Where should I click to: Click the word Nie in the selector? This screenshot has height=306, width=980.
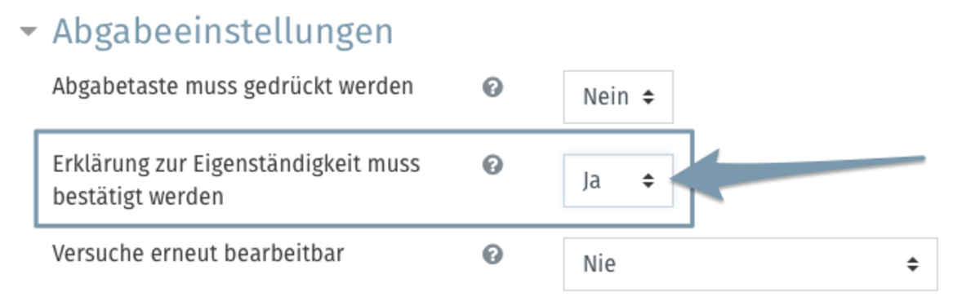click(x=599, y=264)
